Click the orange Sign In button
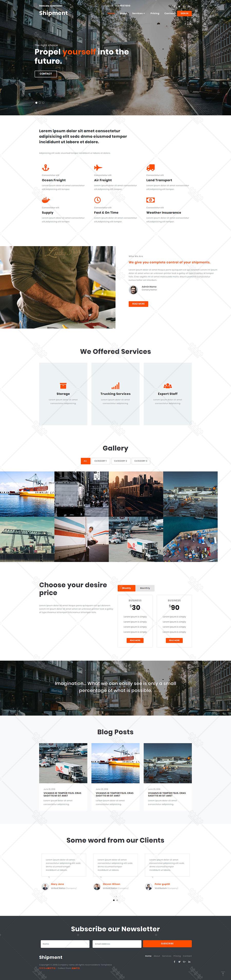The width and height of the screenshot is (231, 980). coord(184,13)
